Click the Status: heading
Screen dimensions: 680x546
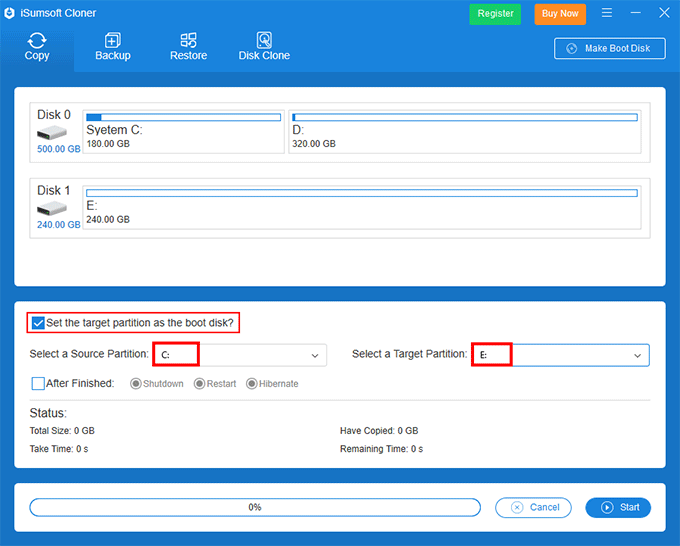[x=48, y=413]
